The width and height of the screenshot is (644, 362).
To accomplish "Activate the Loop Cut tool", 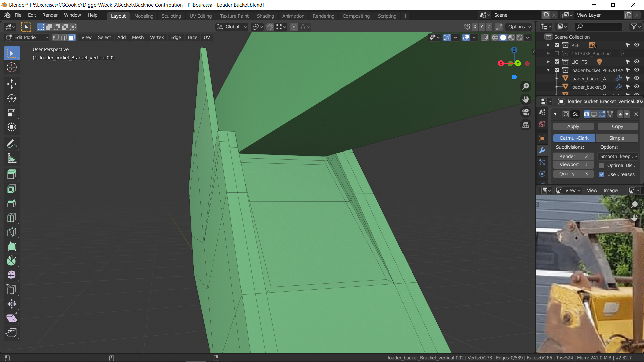I will [12, 218].
